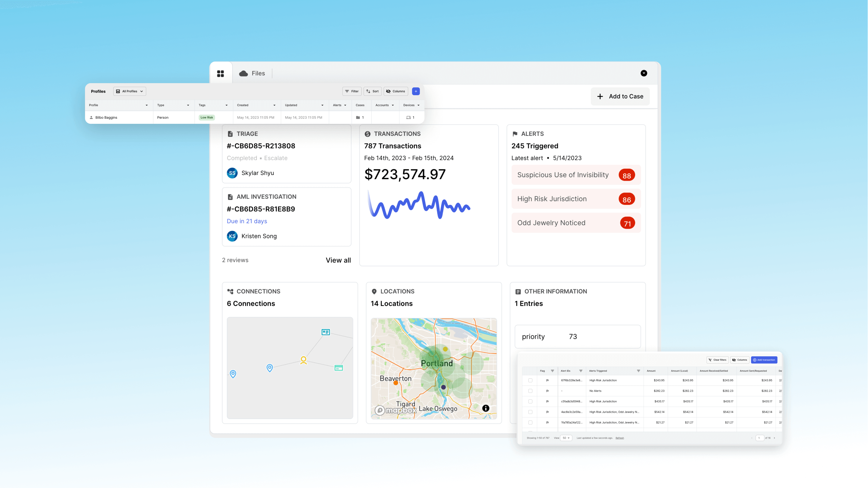Click the Connections map icon

coord(230,291)
